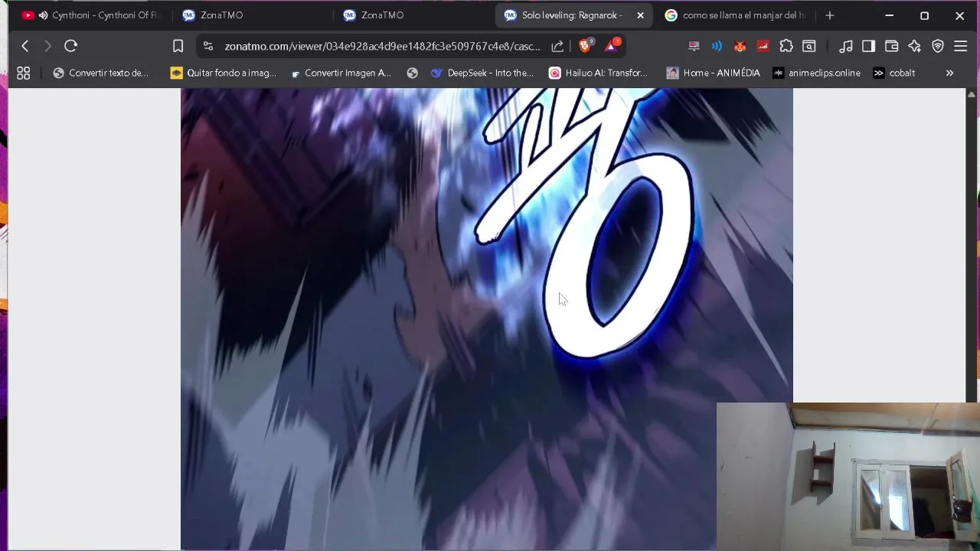Bookmark this page with the bookmark icon

point(178,46)
